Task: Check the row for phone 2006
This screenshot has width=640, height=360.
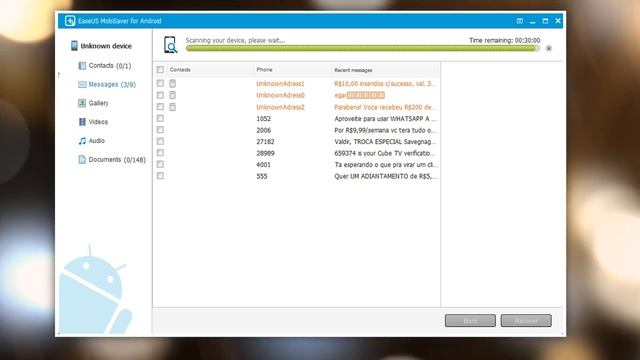Action: coord(160,130)
